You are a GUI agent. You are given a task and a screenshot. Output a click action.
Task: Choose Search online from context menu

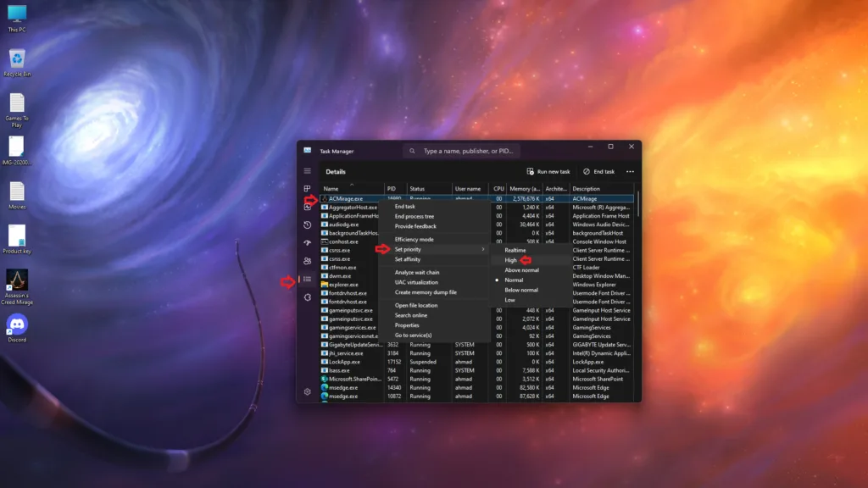pyautogui.click(x=435, y=315)
